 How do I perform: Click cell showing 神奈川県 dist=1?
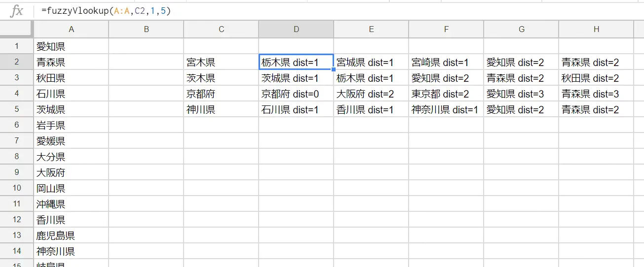[446, 110]
